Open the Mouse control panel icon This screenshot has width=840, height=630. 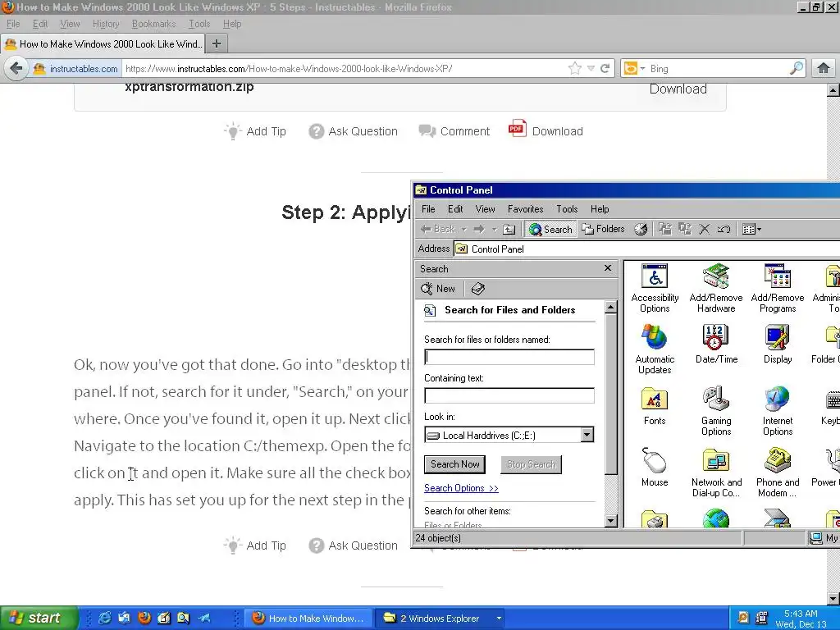click(655, 467)
